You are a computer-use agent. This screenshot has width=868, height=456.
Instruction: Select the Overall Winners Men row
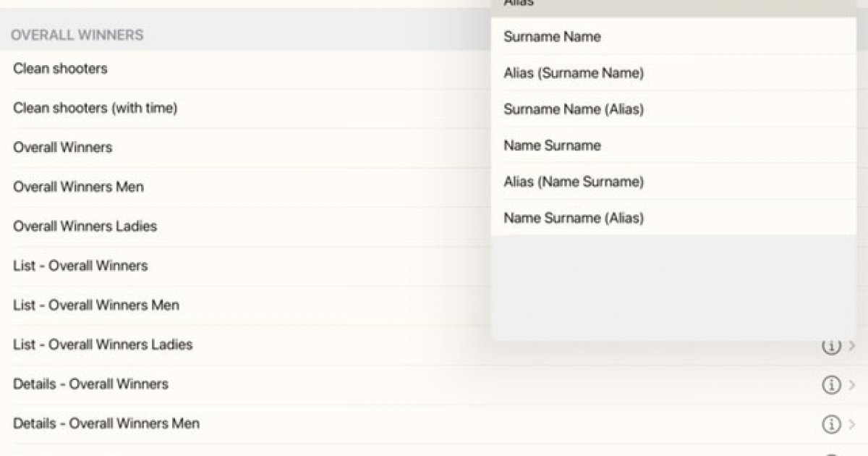pos(78,187)
